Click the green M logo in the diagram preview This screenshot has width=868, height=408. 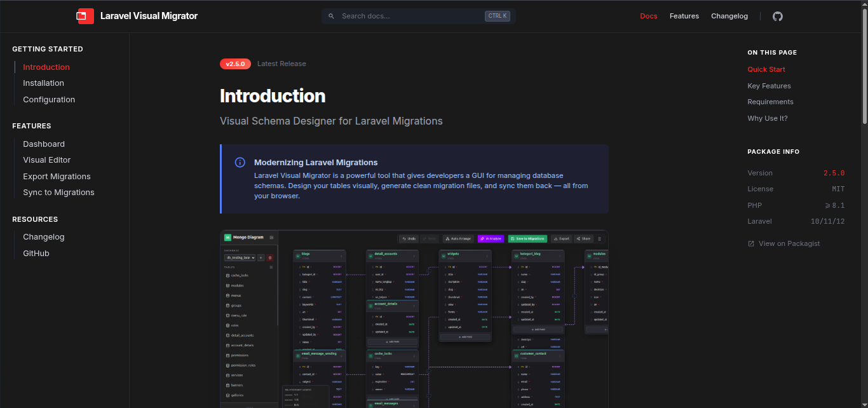pyautogui.click(x=227, y=237)
